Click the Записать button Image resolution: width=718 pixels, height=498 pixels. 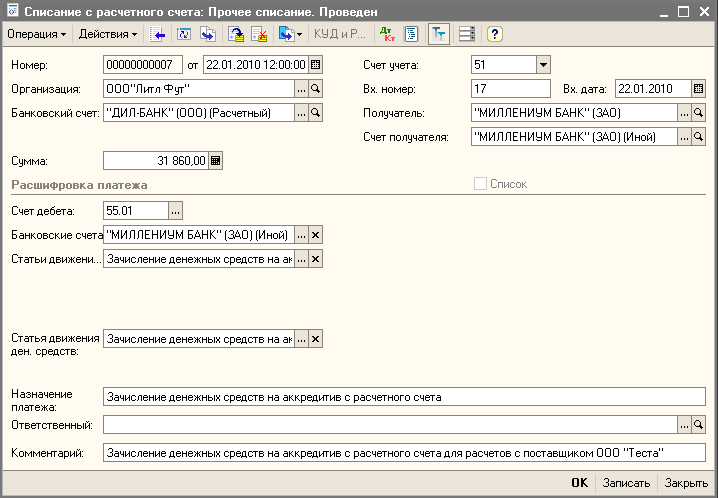tap(626, 482)
